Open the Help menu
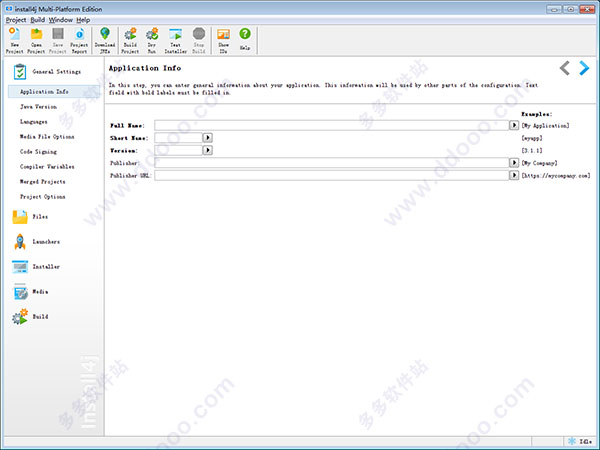 click(83, 20)
